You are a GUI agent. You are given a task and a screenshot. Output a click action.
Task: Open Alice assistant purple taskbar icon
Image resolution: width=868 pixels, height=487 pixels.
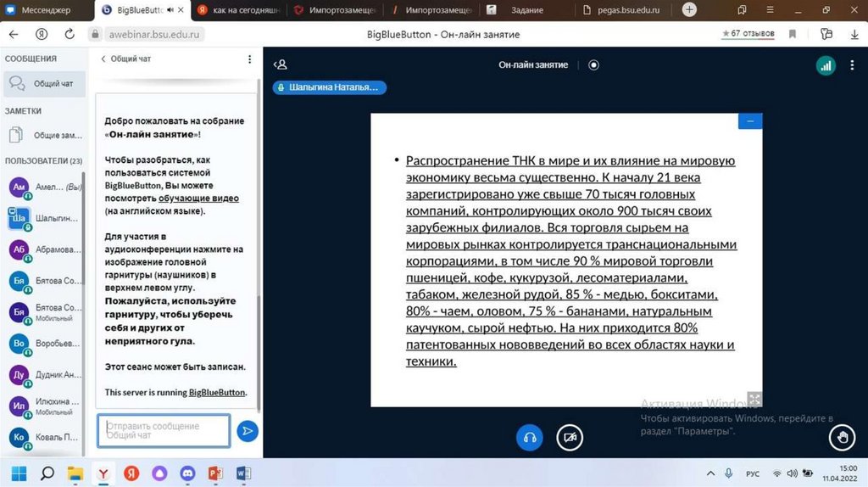(159, 473)
